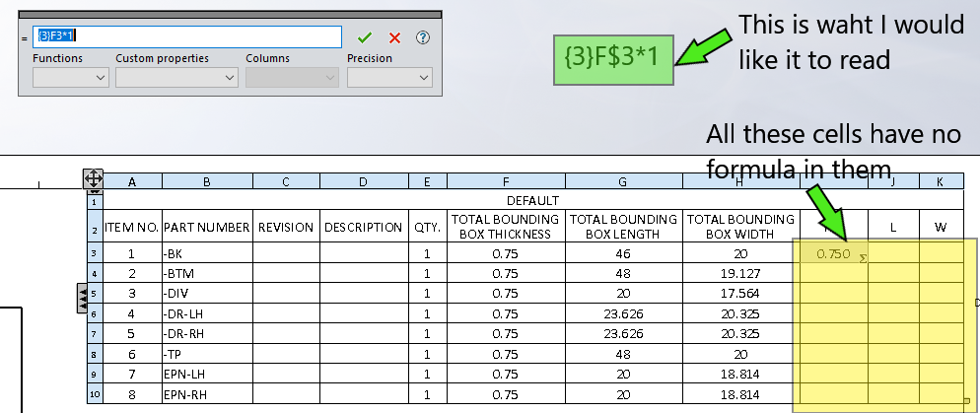Select the DEFAULT title row cell
Image resolution: width=980 pixels, height=413 pixels.
point(532,200)
